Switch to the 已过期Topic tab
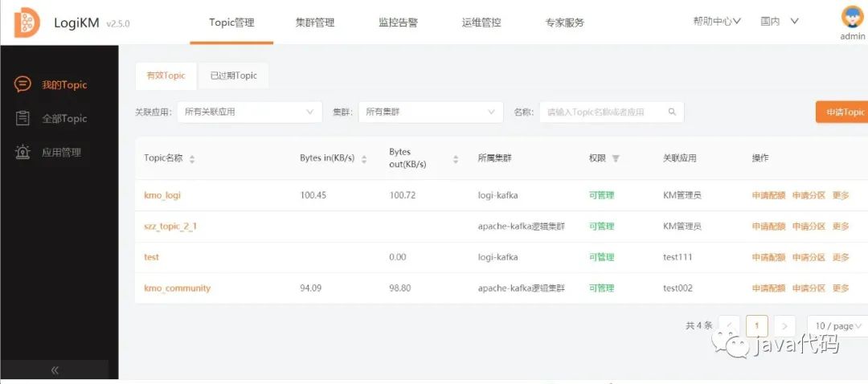Viewport: 868px width, 384px height. (234, 76)
